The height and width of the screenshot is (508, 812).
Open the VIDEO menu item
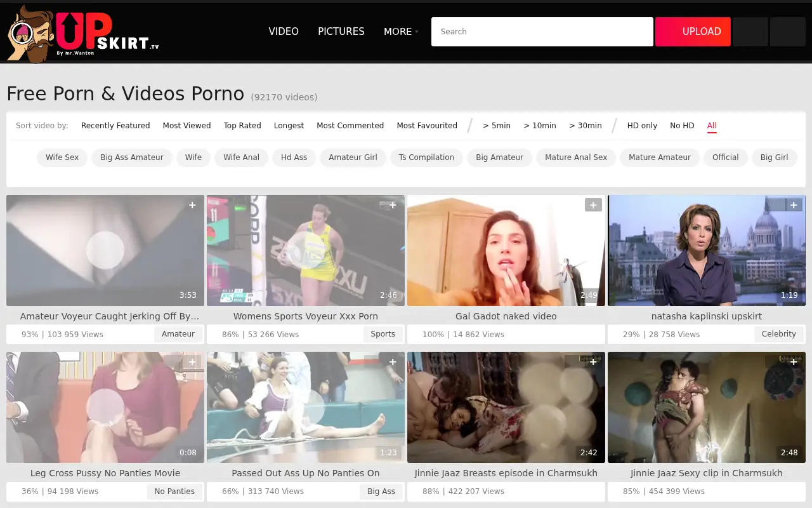284,32
